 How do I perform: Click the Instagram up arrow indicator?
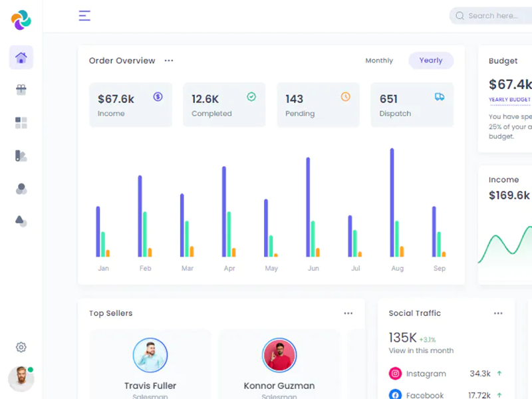[499, 374]
